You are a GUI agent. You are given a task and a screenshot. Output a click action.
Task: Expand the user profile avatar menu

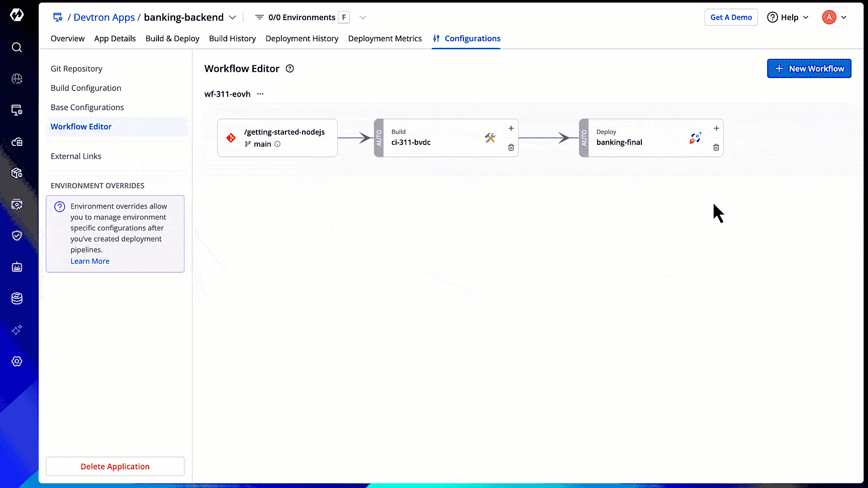(834, 18)
